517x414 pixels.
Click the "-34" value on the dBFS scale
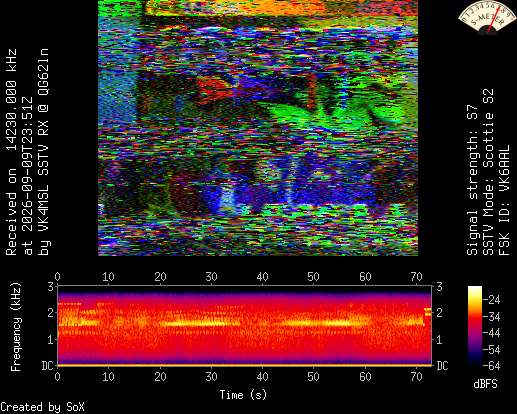(x=492, y=316)
